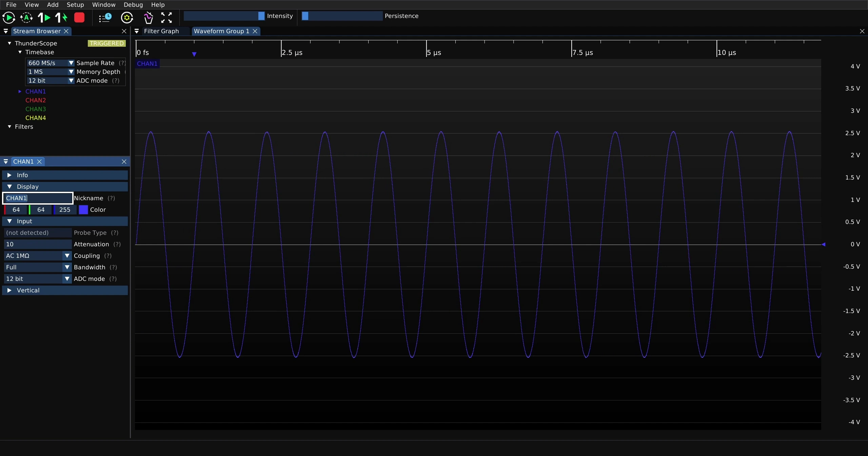Open the Memory Depth dropdown
868x456 pixels.
pyautogui.click(x=50, y=72)
